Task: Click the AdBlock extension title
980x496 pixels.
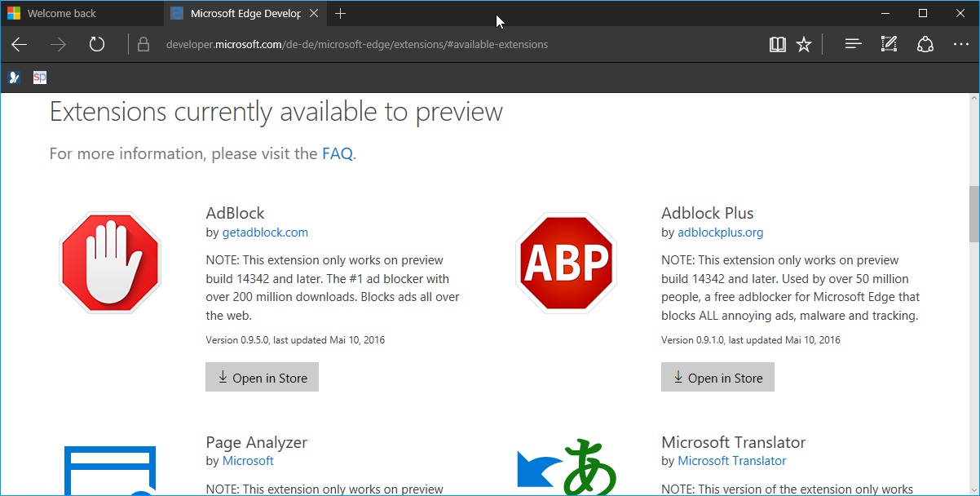Action: pos(235,213)
